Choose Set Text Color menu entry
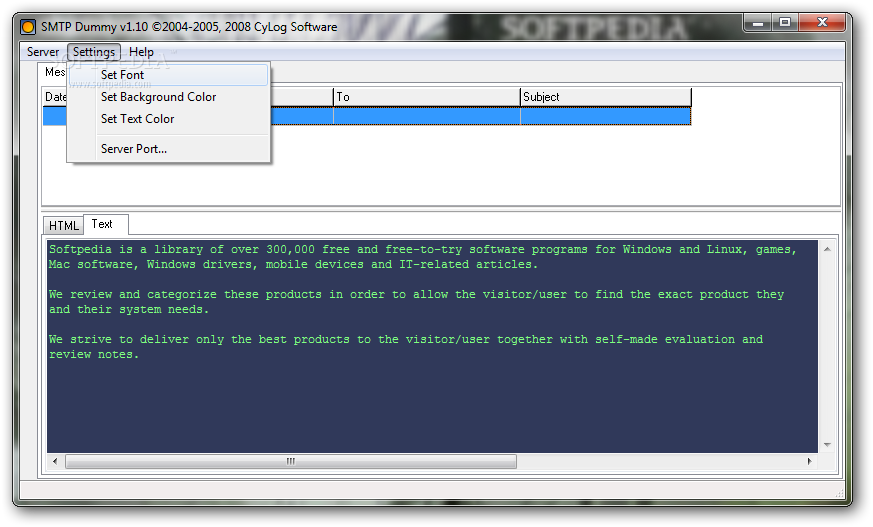873x527 pixels. (x=168, y=119)
